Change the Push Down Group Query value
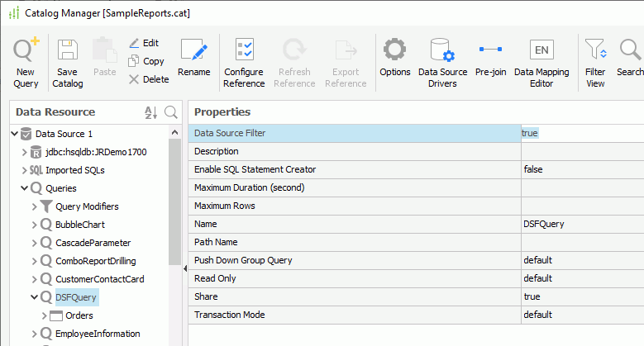Screen dimensions: 644x346 point(582,260)
